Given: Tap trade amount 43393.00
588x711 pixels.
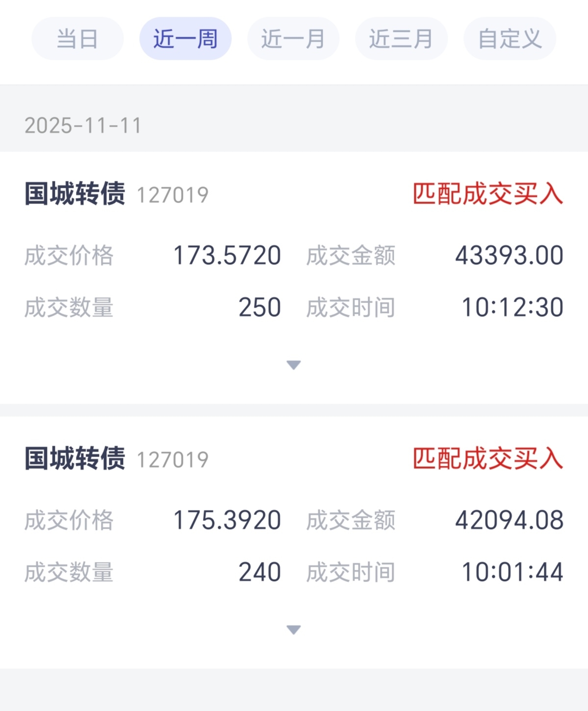Looking at the screenshot, I should click(x=509, y=255).
